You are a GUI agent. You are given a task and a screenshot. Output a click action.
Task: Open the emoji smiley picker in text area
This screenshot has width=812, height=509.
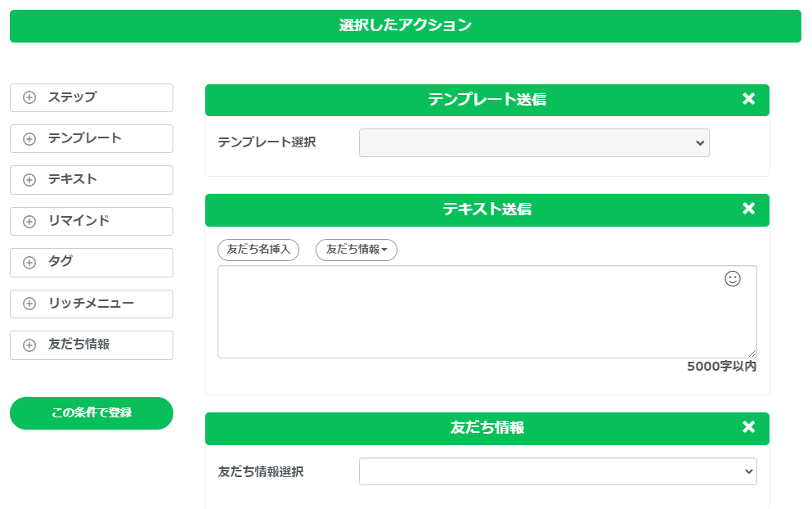pos(732,279)
